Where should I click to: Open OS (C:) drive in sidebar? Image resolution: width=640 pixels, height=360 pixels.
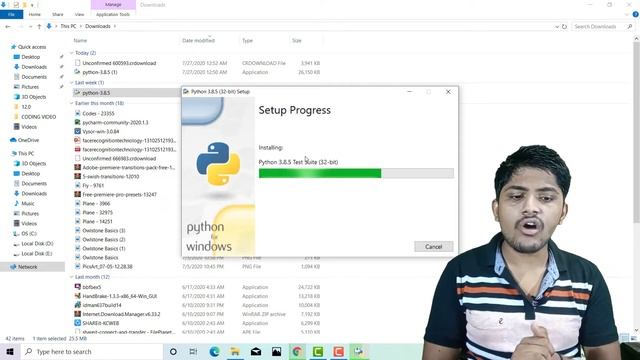(x=29, y=233)
